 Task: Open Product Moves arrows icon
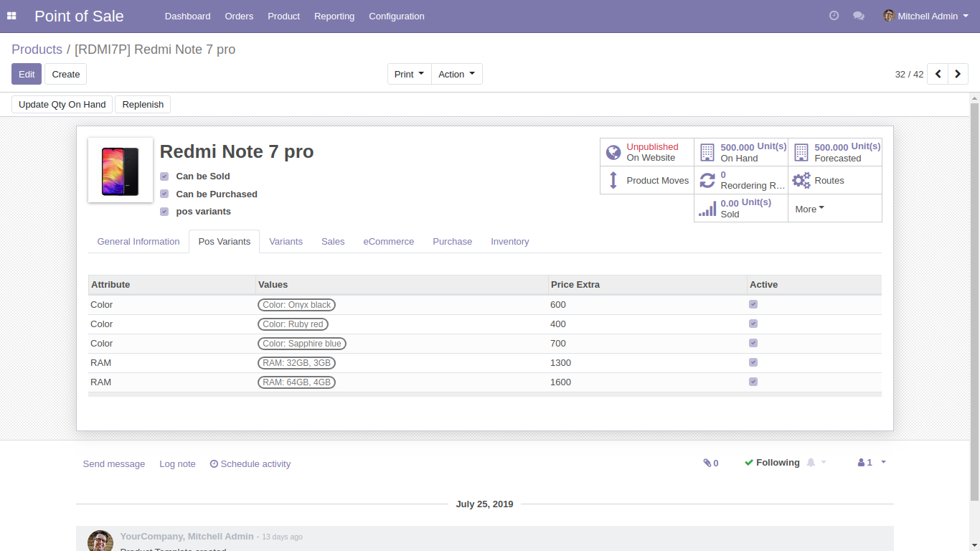pyautogui.click(x=613, y=180)
